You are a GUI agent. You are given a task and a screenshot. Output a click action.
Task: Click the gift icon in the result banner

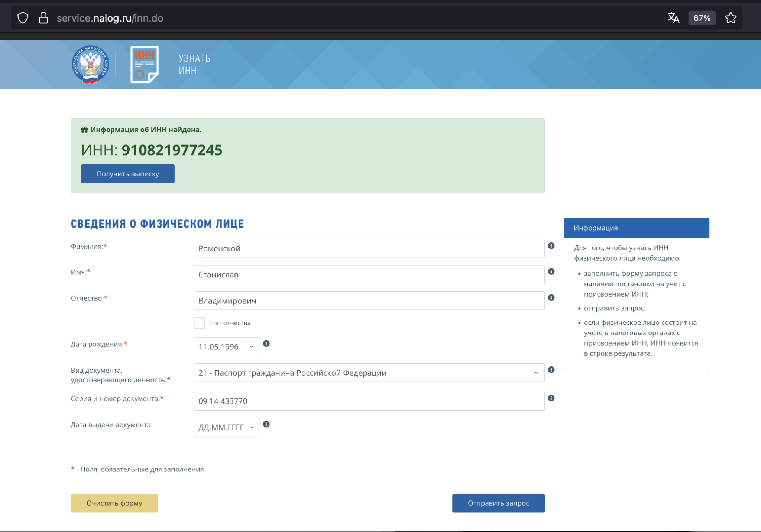coord(84,130)
